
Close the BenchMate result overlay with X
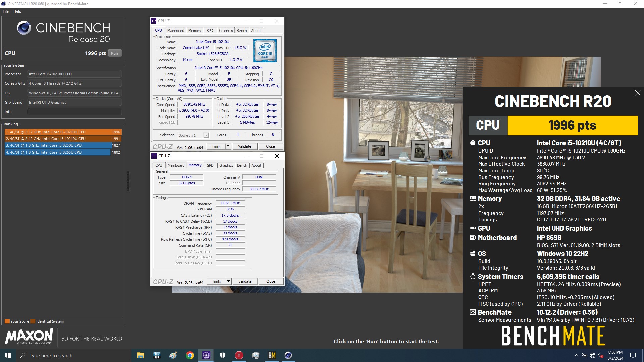638,93
